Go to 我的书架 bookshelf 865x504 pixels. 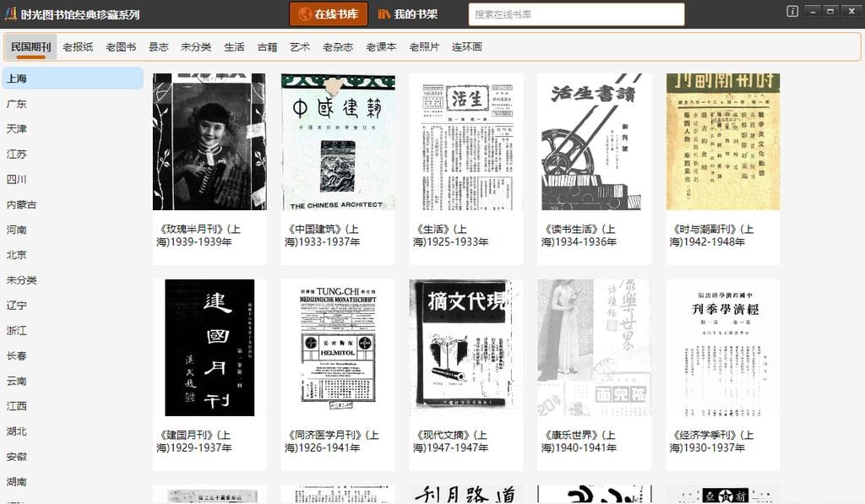(x=408, y=14)
